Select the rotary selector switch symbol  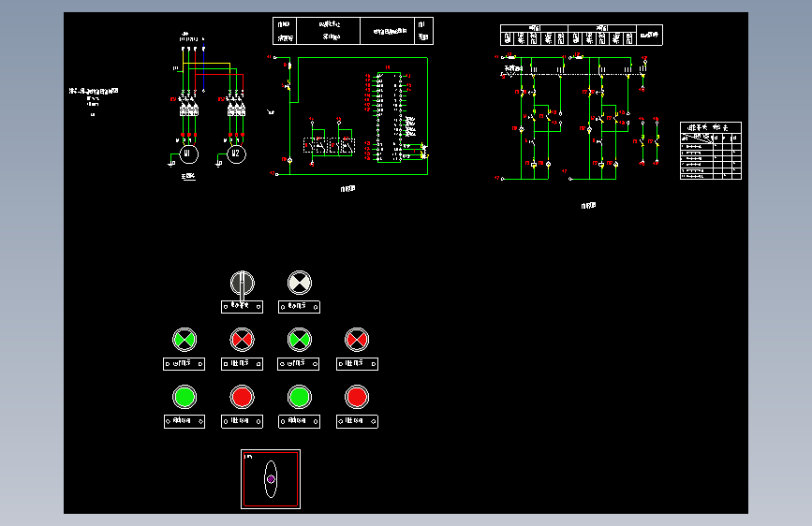click(242, 284)
